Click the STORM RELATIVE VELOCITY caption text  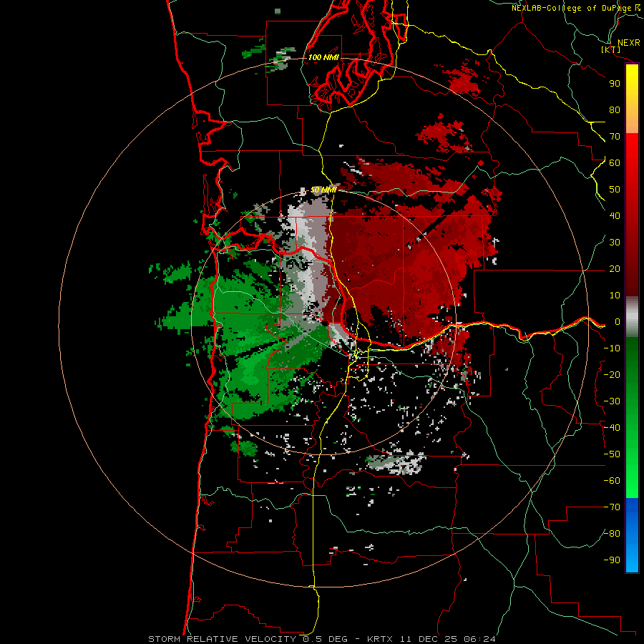coord(223,639)
